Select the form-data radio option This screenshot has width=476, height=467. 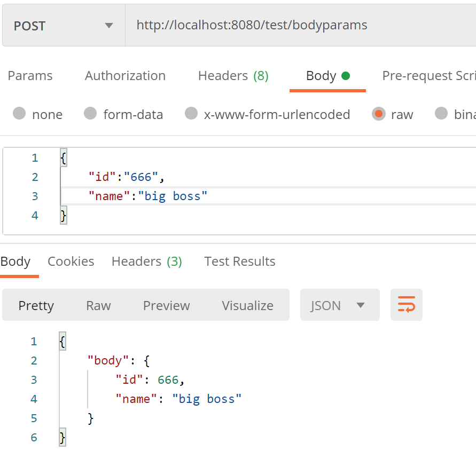coord(91,114)
